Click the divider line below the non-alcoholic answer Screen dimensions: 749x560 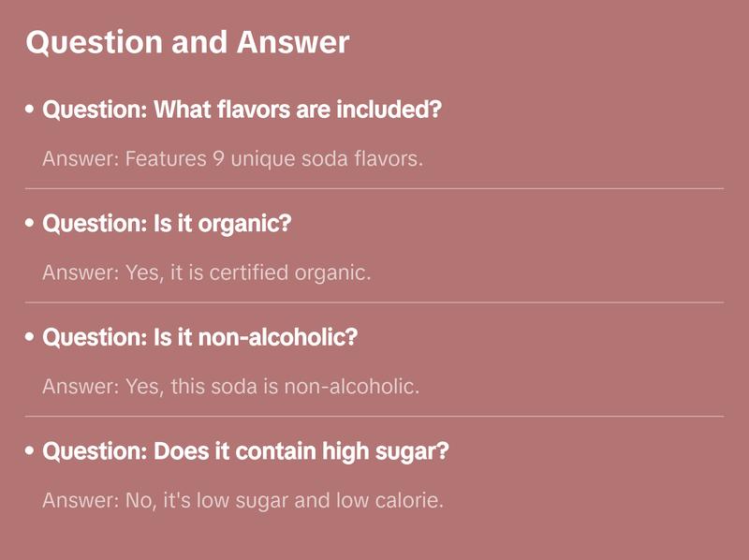point(374,416)
